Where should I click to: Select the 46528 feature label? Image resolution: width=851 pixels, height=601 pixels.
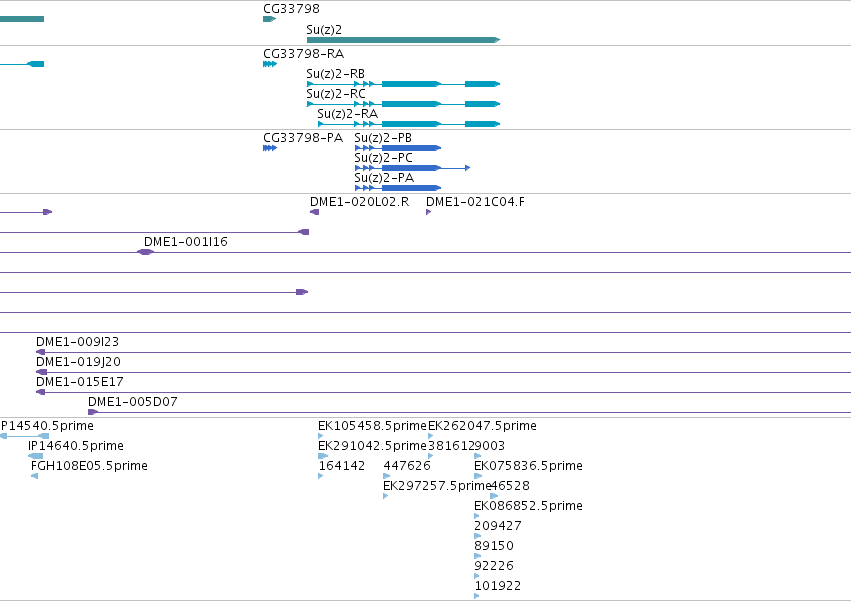click(x=510, y=486)
